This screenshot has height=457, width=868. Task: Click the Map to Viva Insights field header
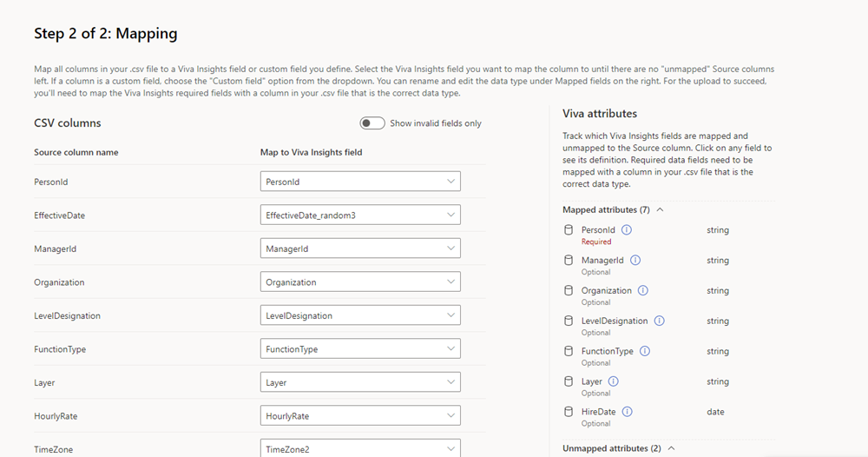tap(311, 152)
